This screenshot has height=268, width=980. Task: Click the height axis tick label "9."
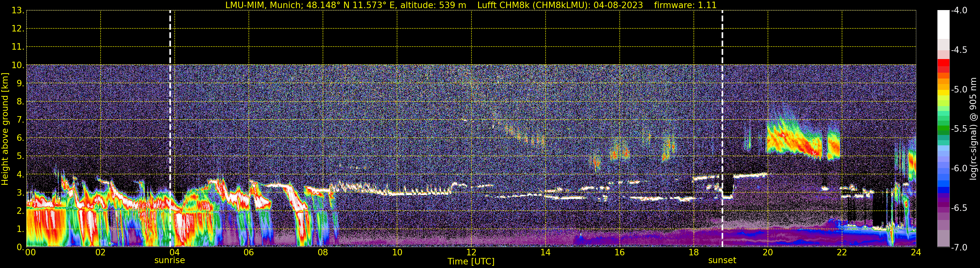(20, 83)
